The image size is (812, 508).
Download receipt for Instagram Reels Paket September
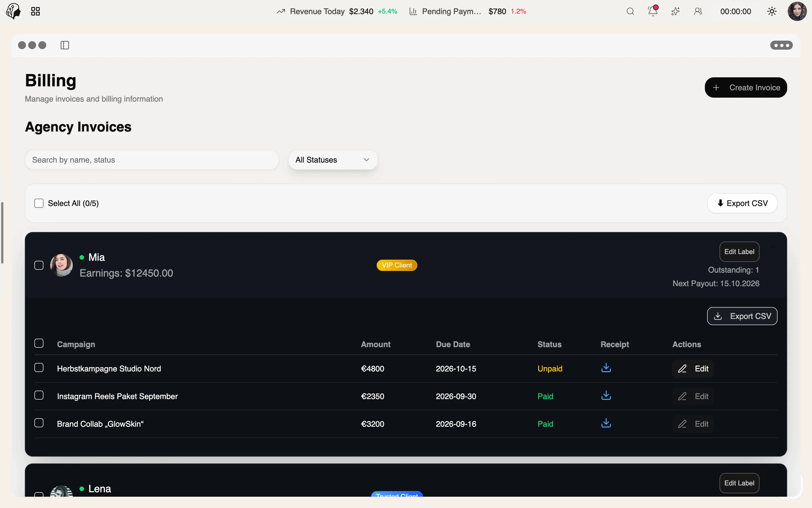pyautogui.click(x=606, y=395)
